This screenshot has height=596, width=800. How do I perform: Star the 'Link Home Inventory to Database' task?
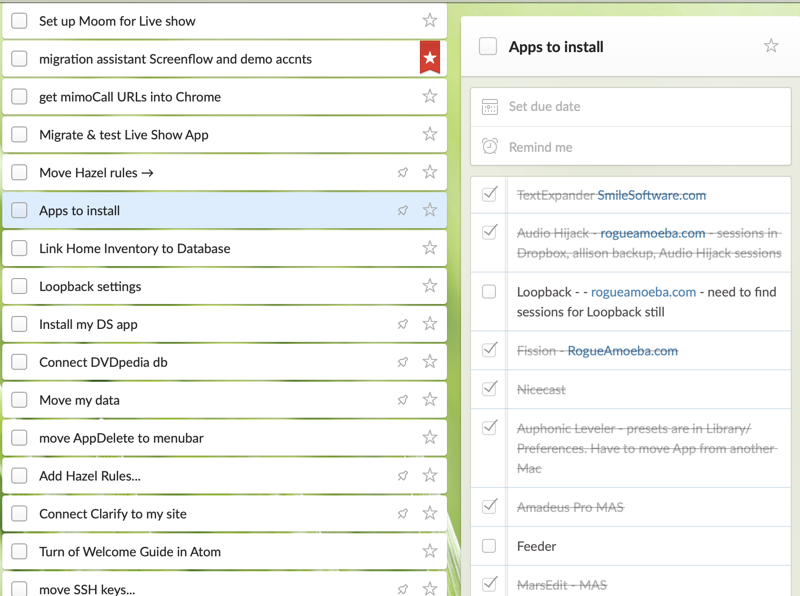429,248
